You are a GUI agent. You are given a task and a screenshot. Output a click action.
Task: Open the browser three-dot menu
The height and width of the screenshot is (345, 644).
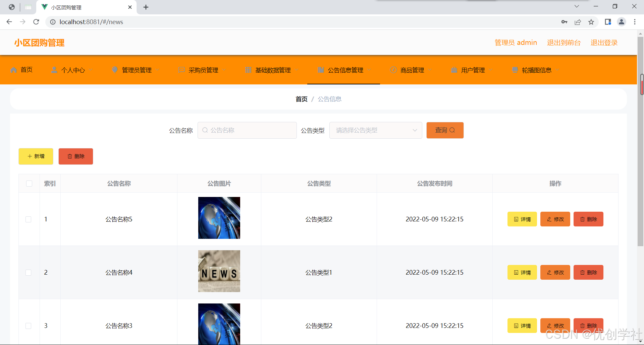(635, 22)
